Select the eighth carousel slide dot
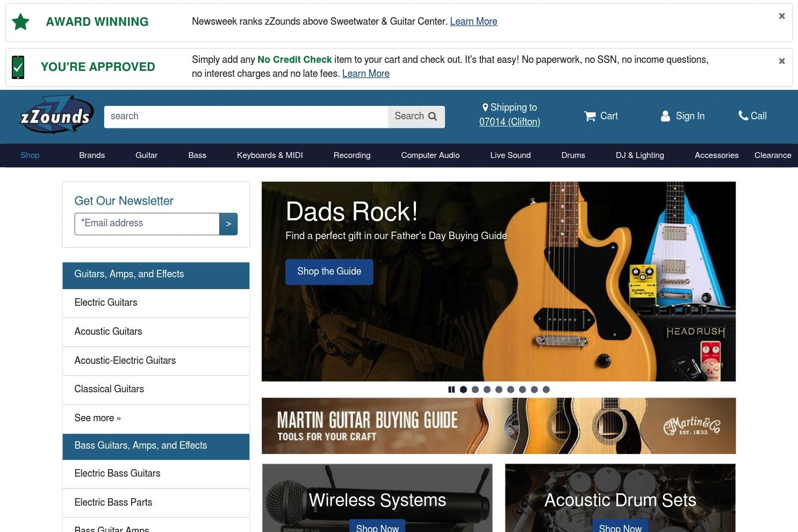 point(546,390)
